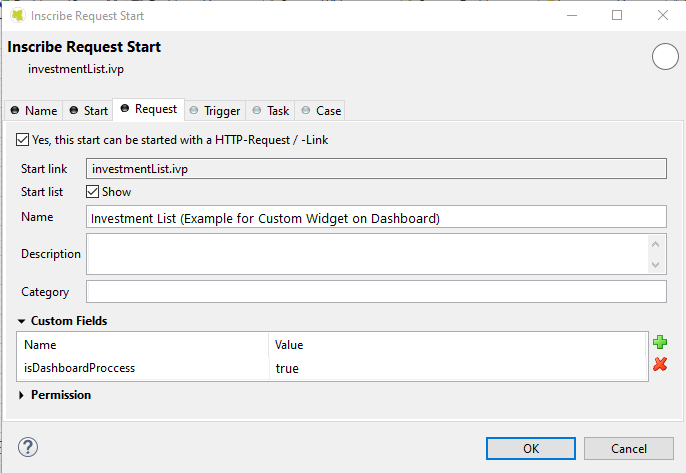Image resolution: width=686 pixels, height=473 pixels.
Task: Click the Name field with Investment List text
Action: (x=376, y=217)
